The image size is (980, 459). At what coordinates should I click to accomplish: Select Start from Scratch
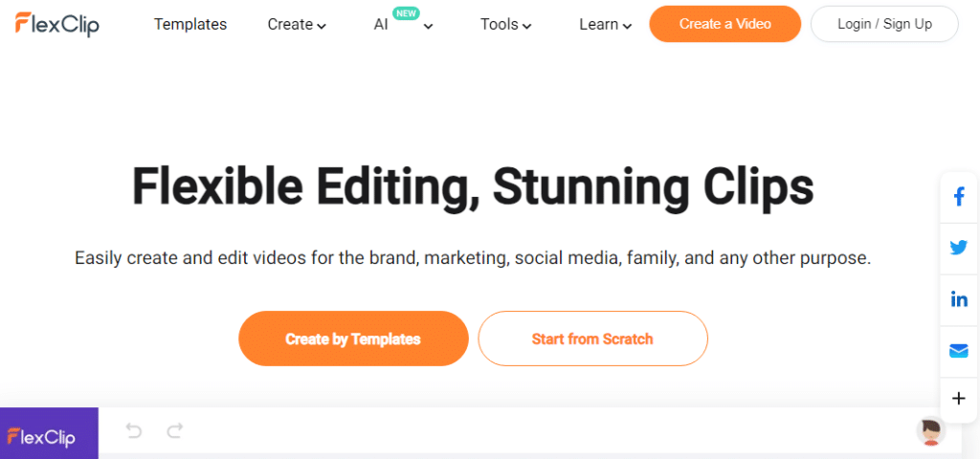tap(592, 339)
